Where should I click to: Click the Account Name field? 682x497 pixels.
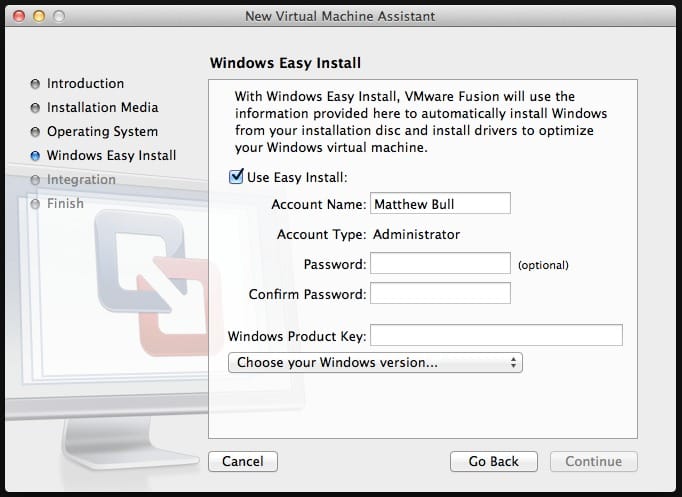point(440,203)
